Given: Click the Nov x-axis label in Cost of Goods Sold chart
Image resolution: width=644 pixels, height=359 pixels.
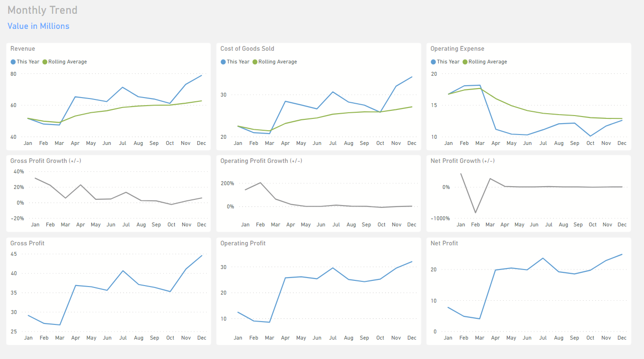Looking at the screenshot, I should pyautogui.click(x=396, y=143).
